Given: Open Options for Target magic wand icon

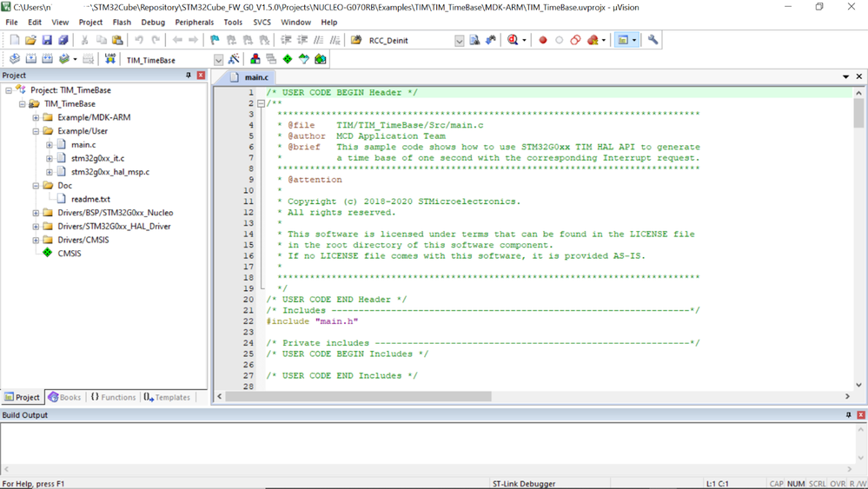Looking at the screenshot, I should click(234, 59).
